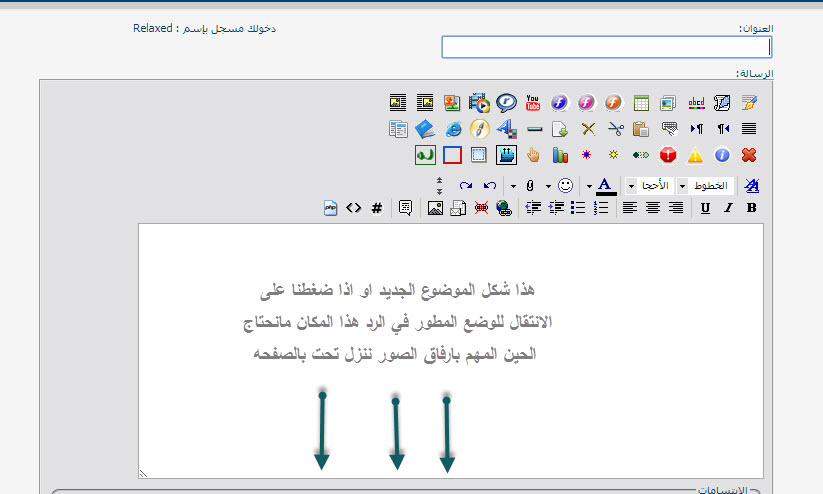Wrap selection in PHP tags

[330, 208]
